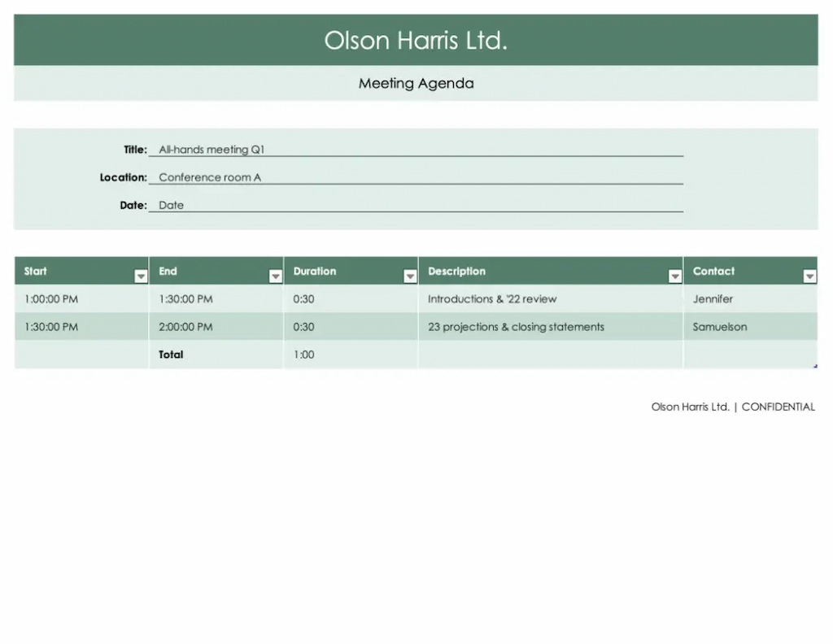833x644 pixels.
Task: Click the Title field showing All-hands meeting Q1
Action: click(x=325, y=150)
